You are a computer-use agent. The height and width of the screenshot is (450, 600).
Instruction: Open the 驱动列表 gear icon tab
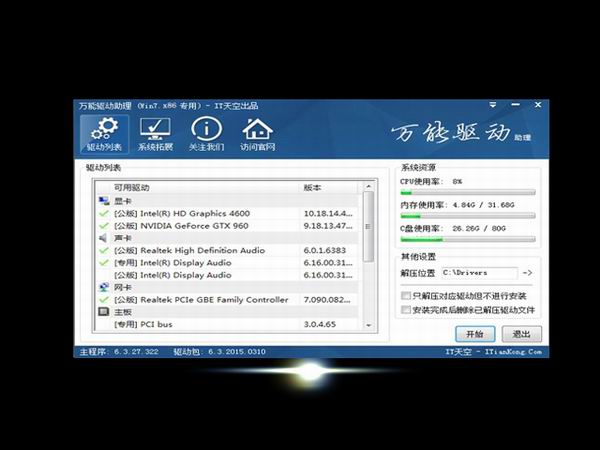click(x=104, y=134)
